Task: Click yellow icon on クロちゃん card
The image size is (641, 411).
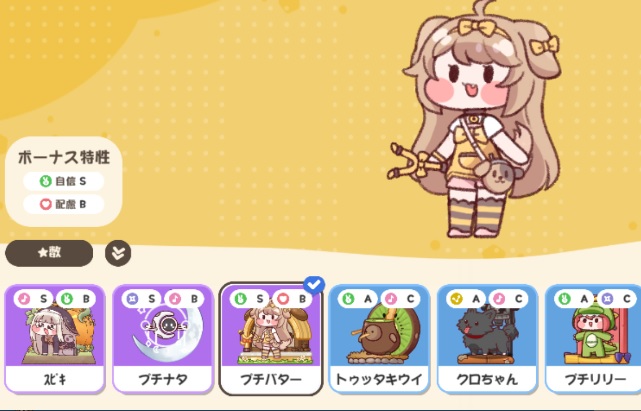Action: pyautogui.click(x=456, y=299)
